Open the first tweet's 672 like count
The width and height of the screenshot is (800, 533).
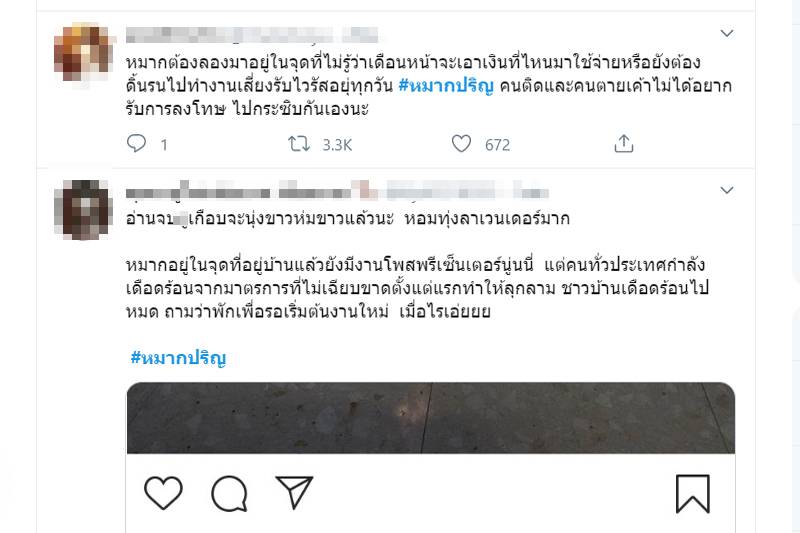coord(497,145)
